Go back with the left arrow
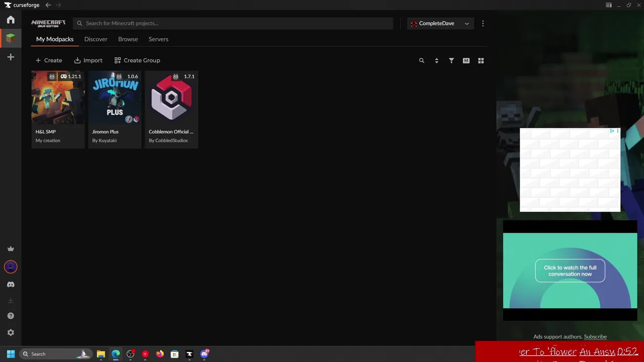 (48, 5)
